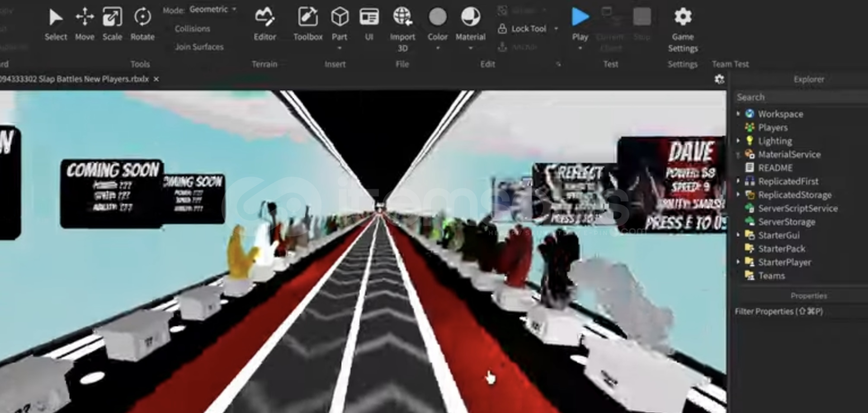The width and height of the screenshot is (868, 413).
Task: Open the README script
Action: click(775, 168)
